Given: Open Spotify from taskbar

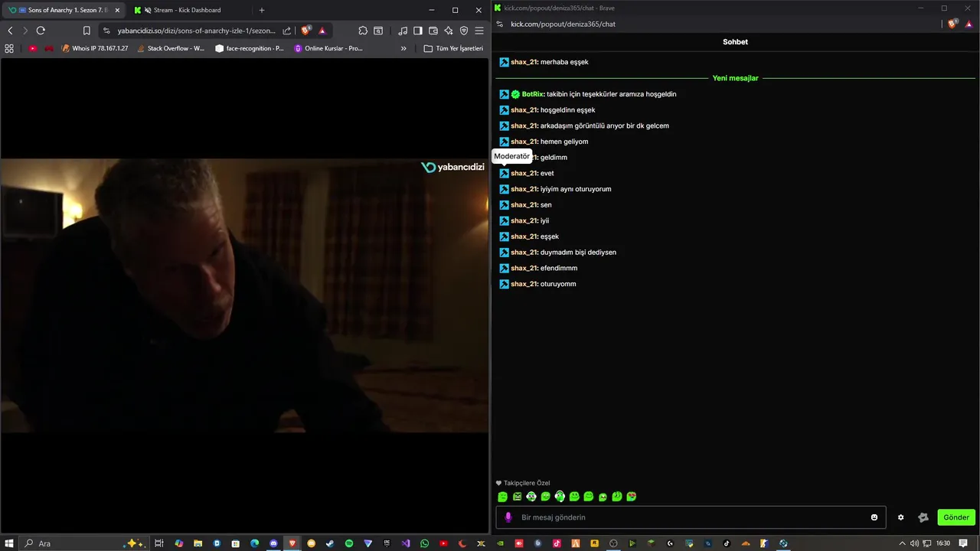Looking at the screenshot, I should [x=349, y=543].
